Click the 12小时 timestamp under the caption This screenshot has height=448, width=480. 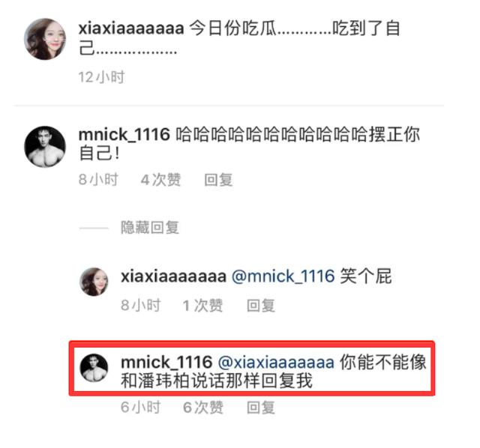click(x=102, y=77)
